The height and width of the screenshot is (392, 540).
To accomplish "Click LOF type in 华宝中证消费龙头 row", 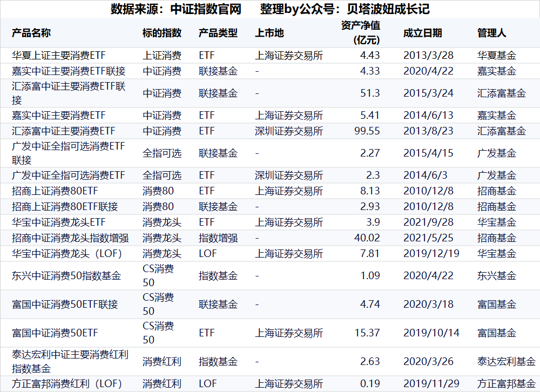I will tap(208, 254).
